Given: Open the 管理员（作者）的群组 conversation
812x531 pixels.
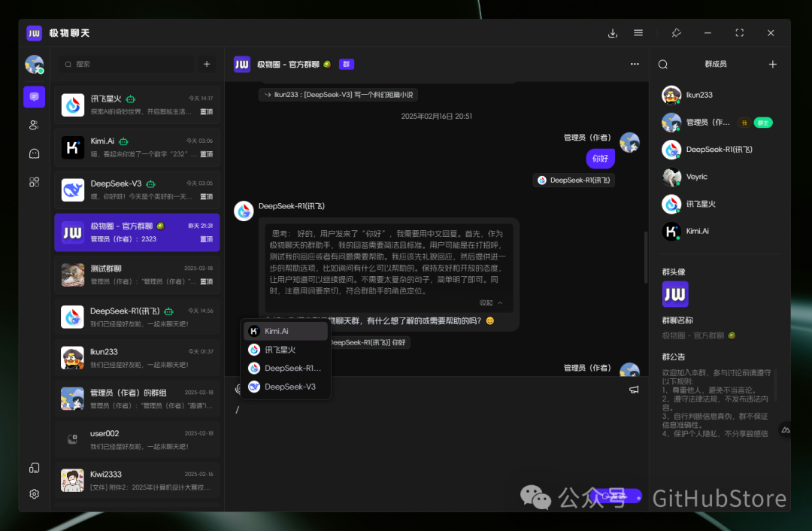Looking at the screenshot, I should click(138, 399).
